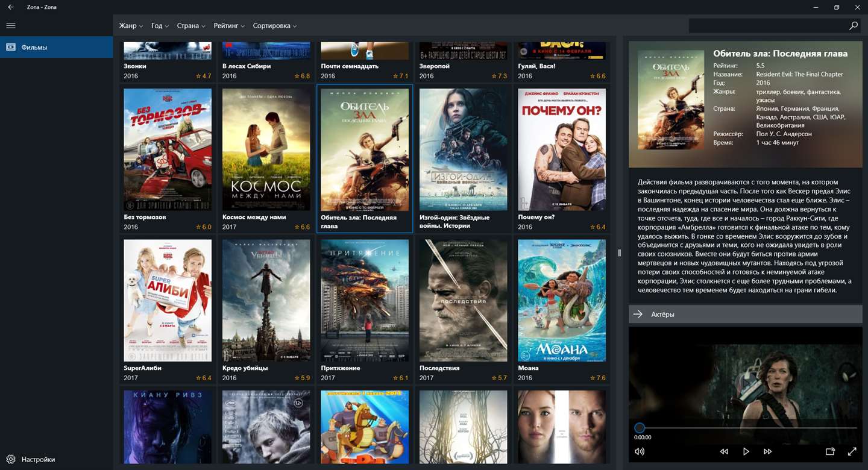868x470 pixels.
Task: Fast-forward the trailer
Action: pyautogui.click(x=767, y=451)
